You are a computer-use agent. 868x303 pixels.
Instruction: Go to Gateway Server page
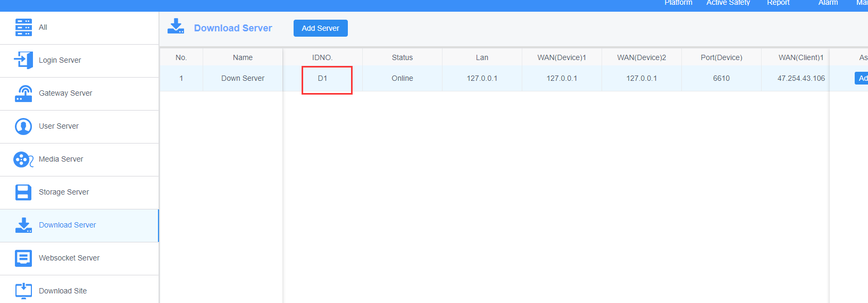click(x=79, y=94)
